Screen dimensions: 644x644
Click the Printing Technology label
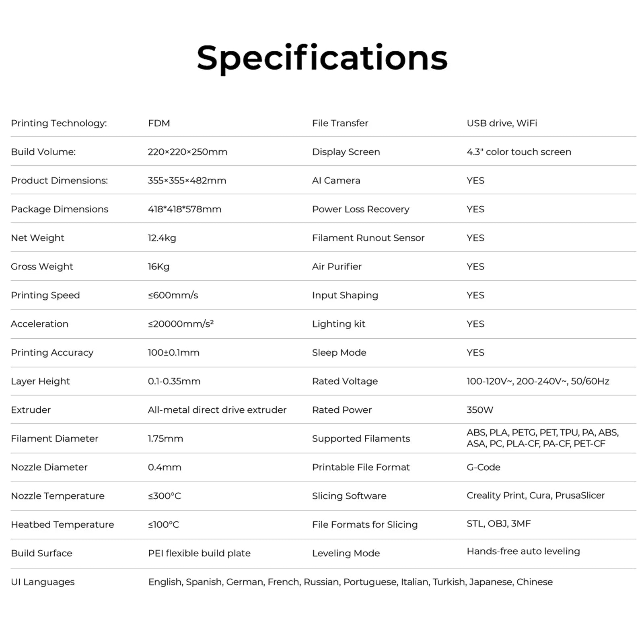[59, 123]
